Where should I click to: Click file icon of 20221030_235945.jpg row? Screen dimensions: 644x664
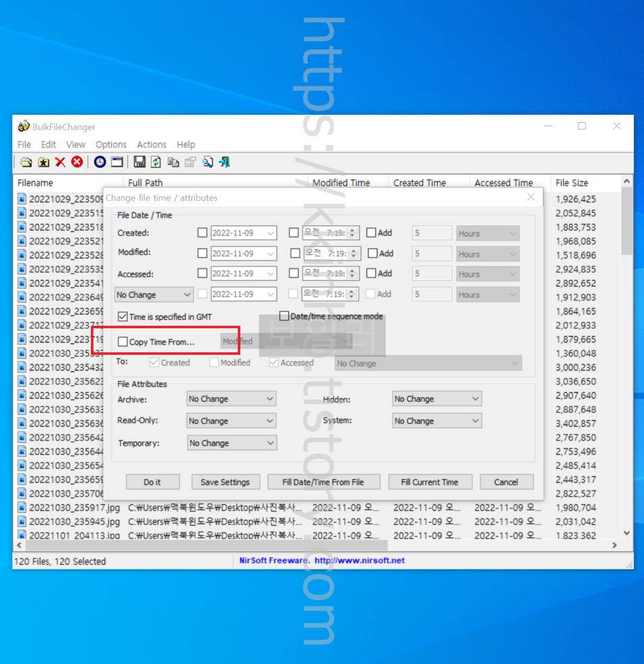tap(22, 522)
